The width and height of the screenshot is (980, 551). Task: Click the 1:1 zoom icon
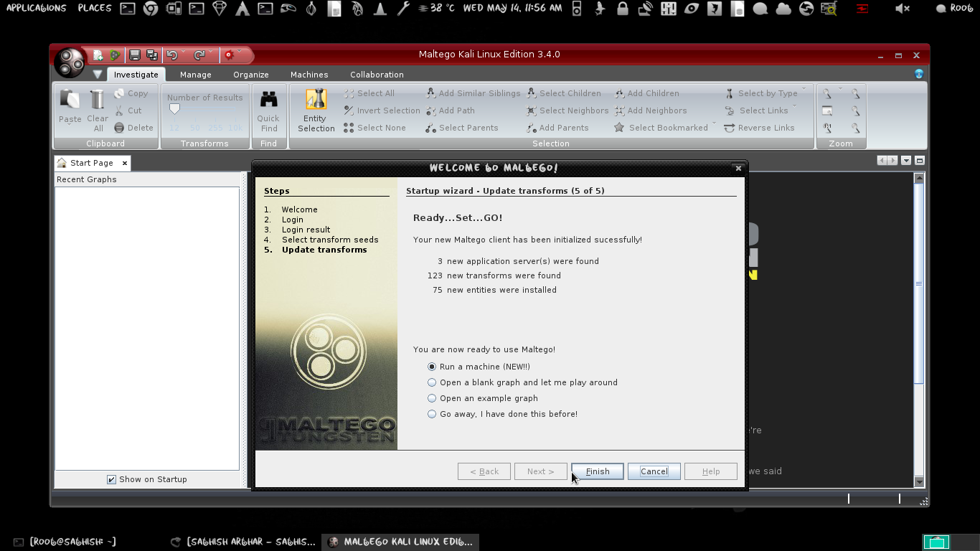pyautogui.click(x=827, y=128)
